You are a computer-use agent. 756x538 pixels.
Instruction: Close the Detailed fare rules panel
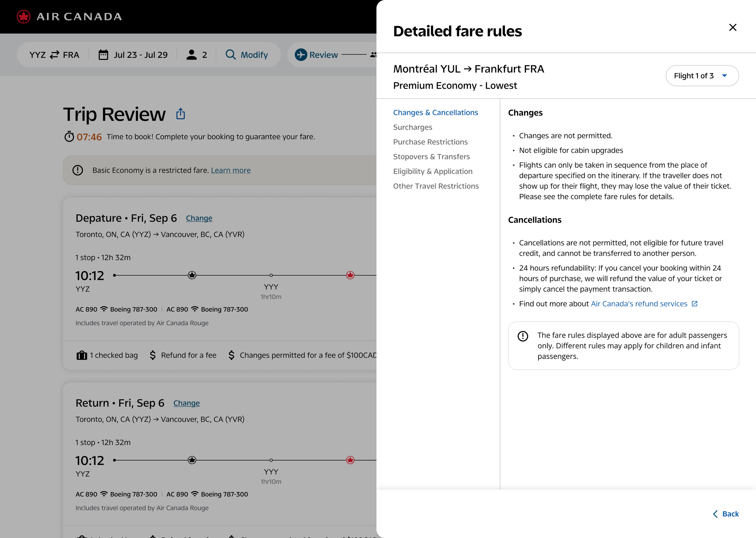732,28
